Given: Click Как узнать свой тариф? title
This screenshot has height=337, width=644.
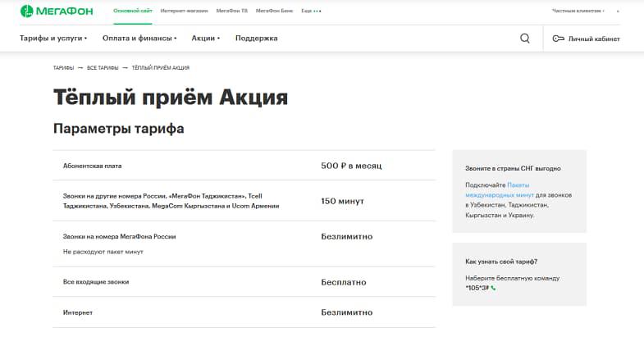Looking at the screenshot, I should tap(501, 262).
